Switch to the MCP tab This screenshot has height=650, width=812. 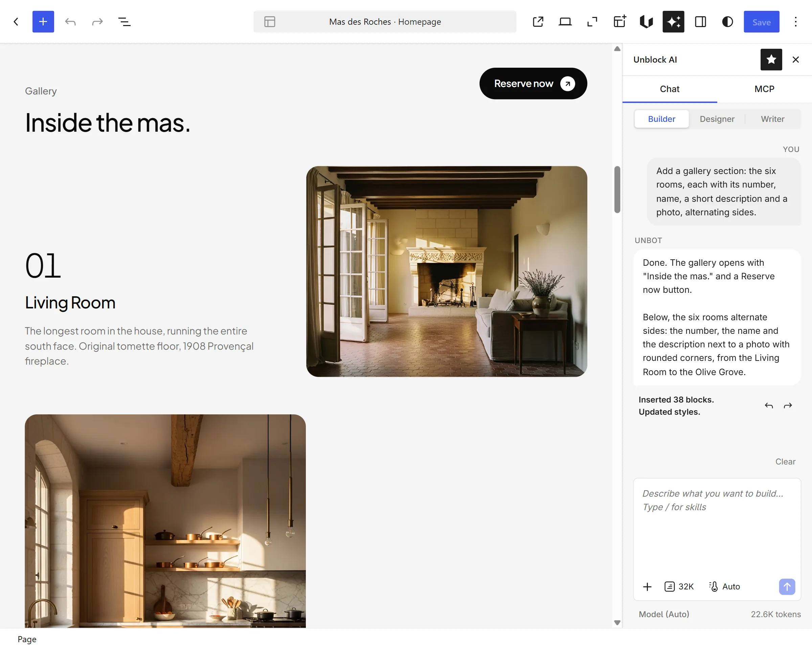[765, 89]
